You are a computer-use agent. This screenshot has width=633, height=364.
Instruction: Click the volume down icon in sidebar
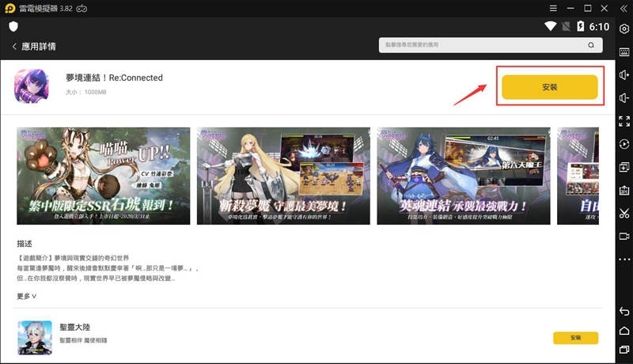[x=624, y=97]
